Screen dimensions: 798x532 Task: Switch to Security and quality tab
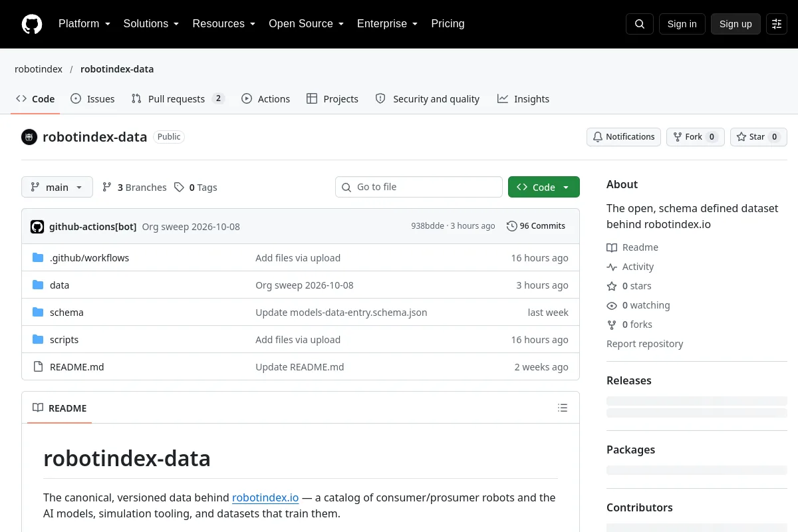428,99
